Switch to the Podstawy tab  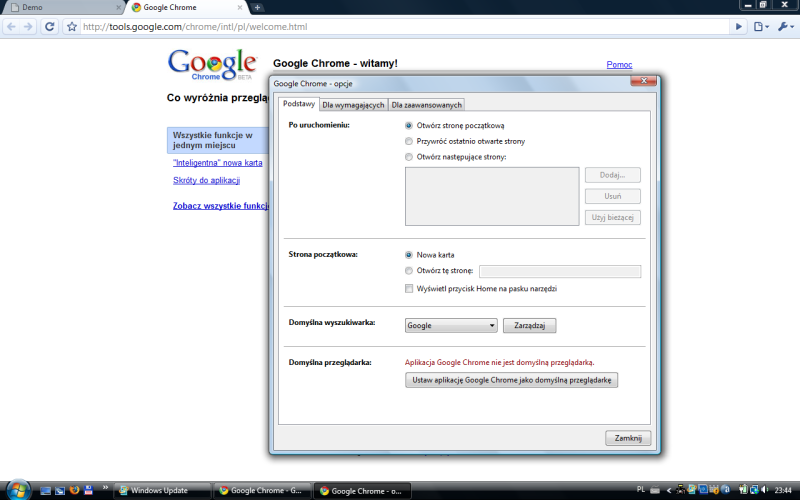[298, 104]
